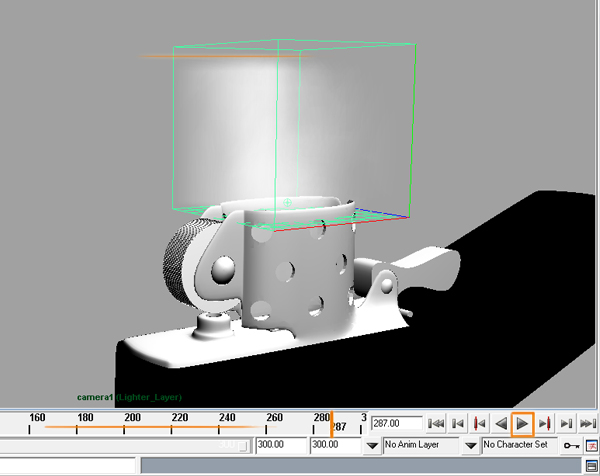Toggle the Auto Keyframe key icon
This screenshot has width=600, height=476.
[x=571, y=445]
